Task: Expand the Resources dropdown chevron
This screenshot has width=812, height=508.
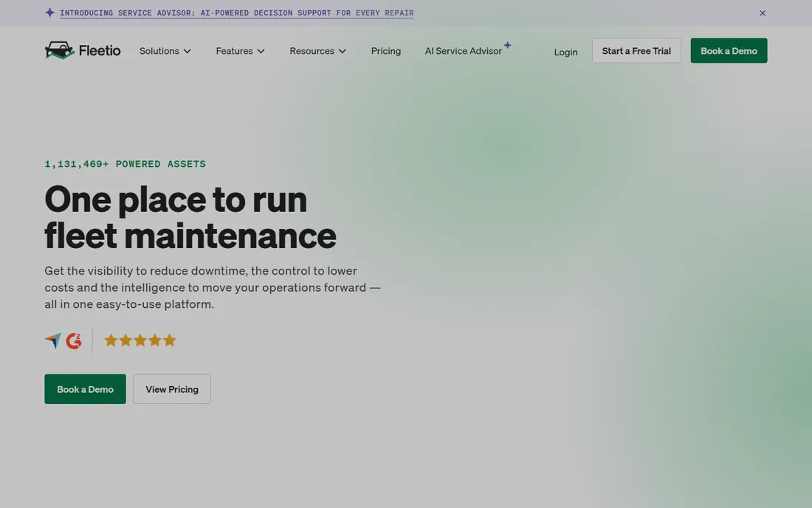Action: (343, 51)
